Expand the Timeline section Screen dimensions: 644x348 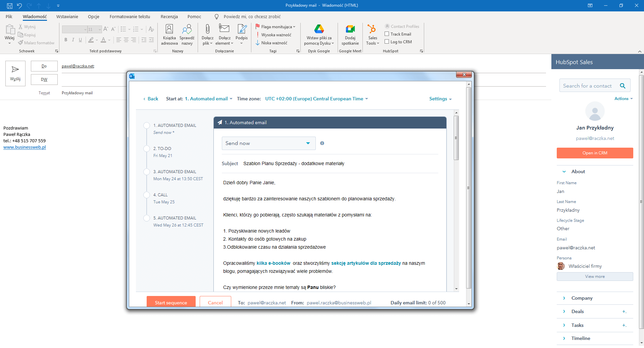[x=564, y=338]
